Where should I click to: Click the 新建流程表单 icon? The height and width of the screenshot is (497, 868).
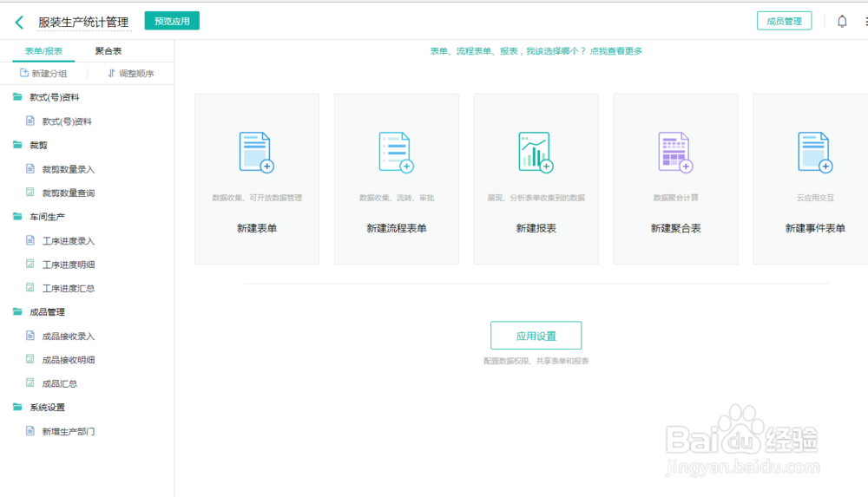[396, 152]
